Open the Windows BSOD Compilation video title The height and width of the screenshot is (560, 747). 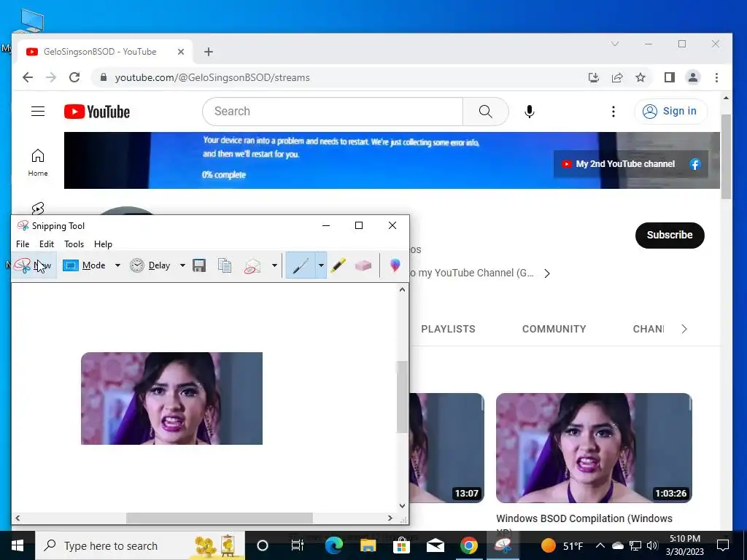(x=584, y=518)
